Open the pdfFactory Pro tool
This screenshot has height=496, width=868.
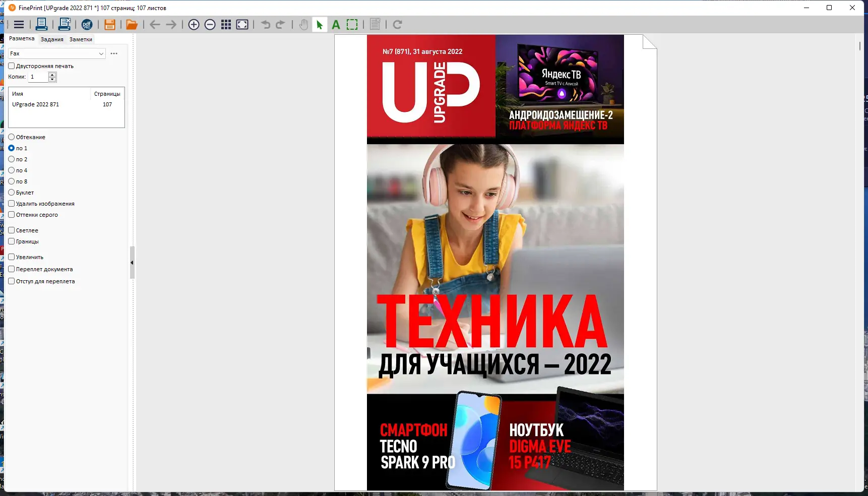pos(87,24)
